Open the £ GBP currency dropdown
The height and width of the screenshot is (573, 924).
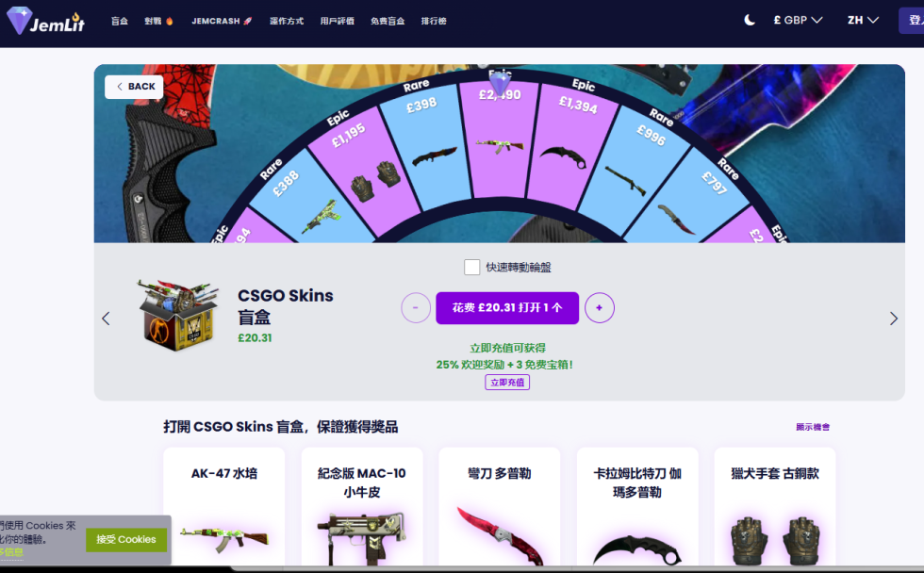tap(798, 20)
